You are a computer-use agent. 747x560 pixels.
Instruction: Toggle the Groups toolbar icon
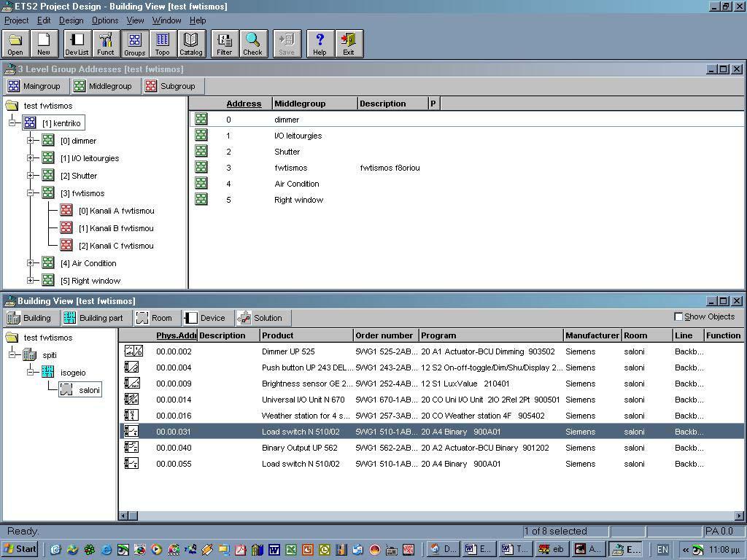(134, 43)
